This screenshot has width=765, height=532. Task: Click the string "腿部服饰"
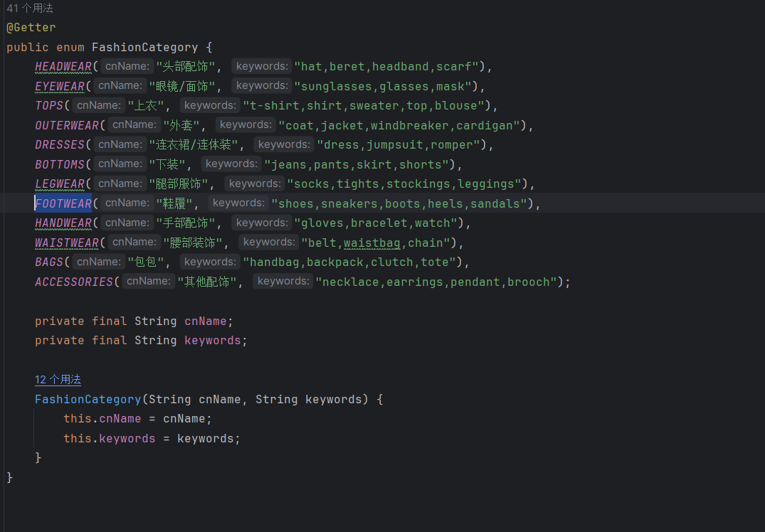pyautogui.click(x=179, y=183)
